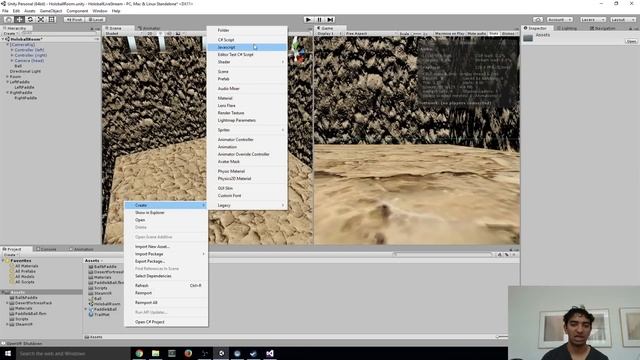Select the Move tool in toolbar

click(19, 20)
